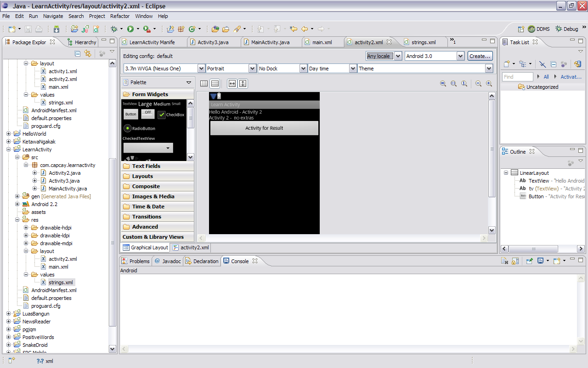Click the New Android XML File icon
This screenshot has width=588, height=368.
(96, 29)
